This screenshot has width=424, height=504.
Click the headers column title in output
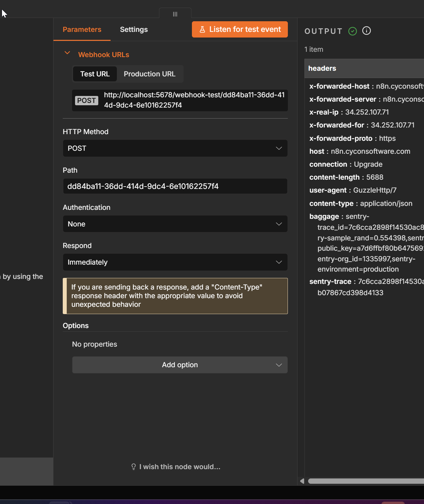322,68
